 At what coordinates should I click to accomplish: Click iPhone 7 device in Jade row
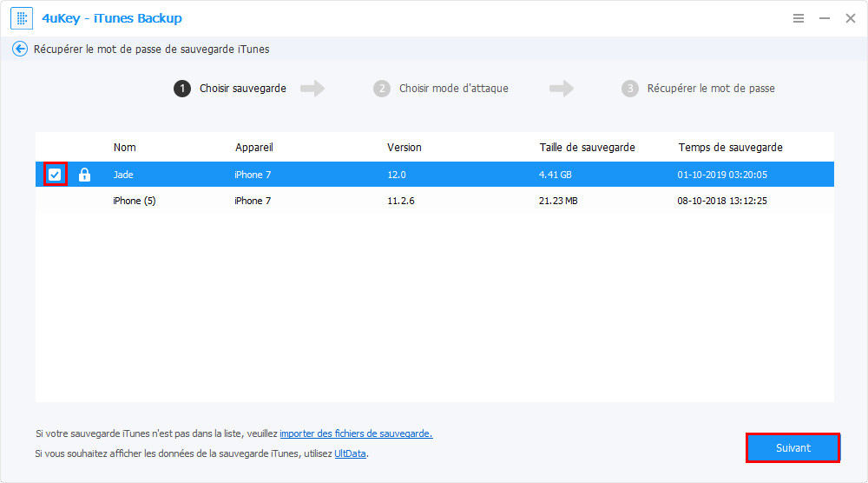click(x=253, y=175)
